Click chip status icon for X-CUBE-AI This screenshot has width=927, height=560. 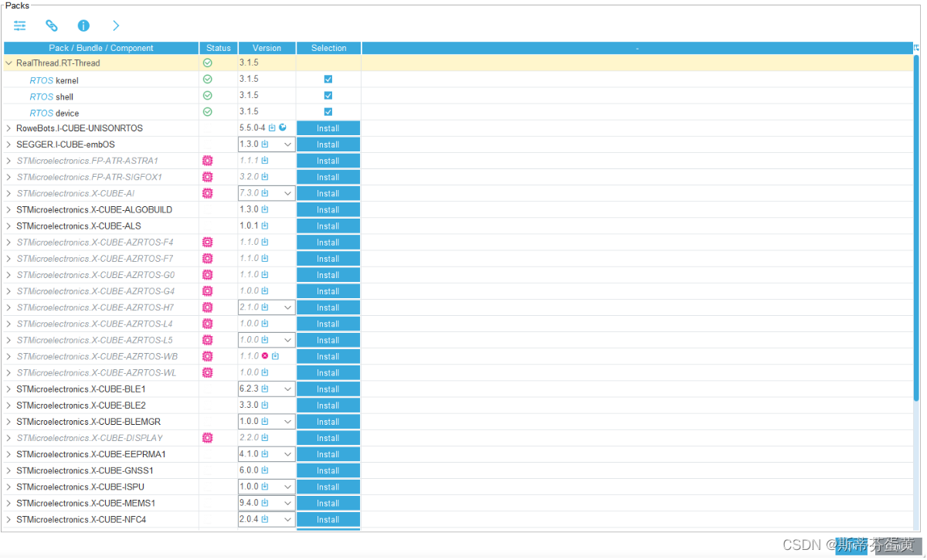(207, 193)
